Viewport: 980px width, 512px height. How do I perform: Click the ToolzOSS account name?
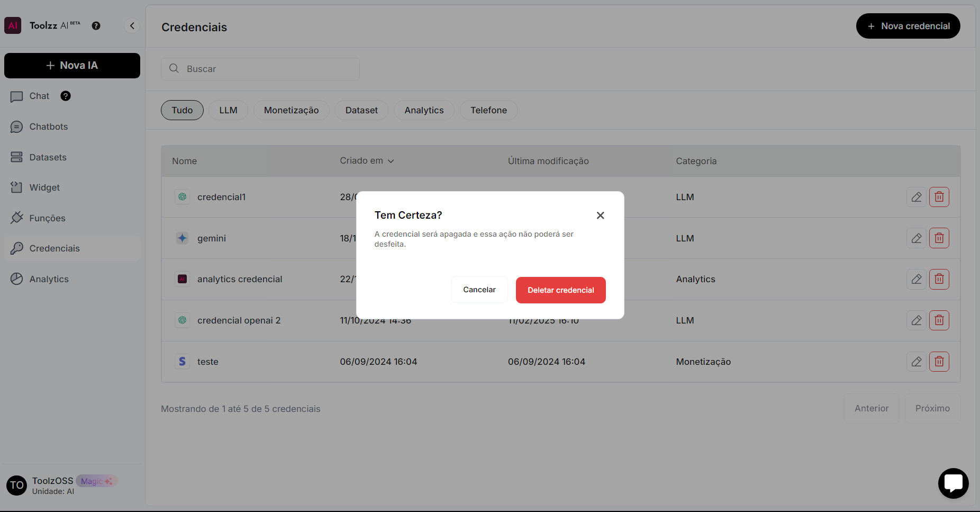[x=53, y=481]
